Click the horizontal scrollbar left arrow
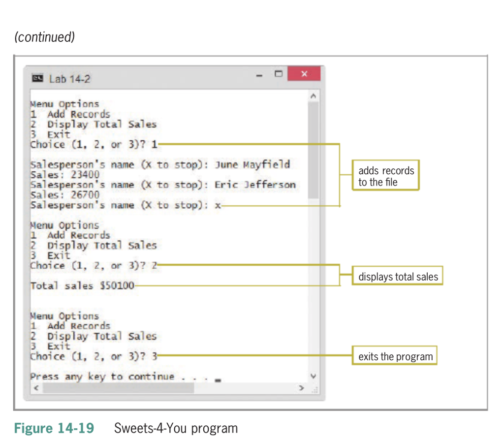The height and width of the screenshot is (441, 504). click(x=35, y=388)
